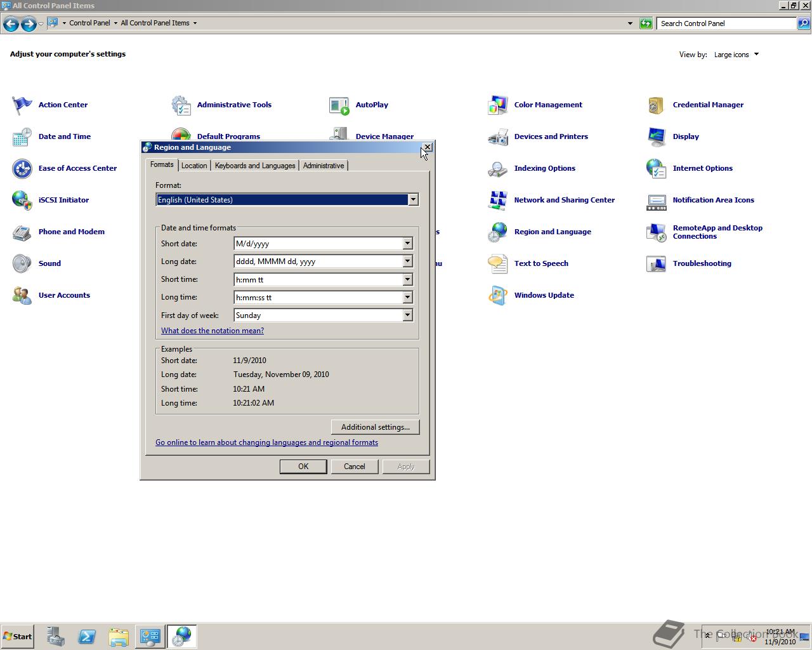This screenshot has width=812, height=650.
Task: Open the Phone and Modem icon
Action: pos(22,232)
